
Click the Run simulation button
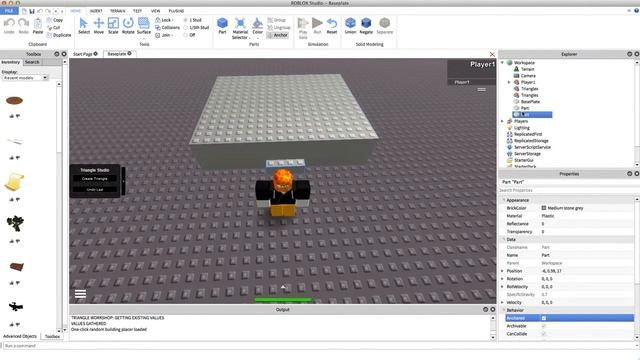(317, 26)
